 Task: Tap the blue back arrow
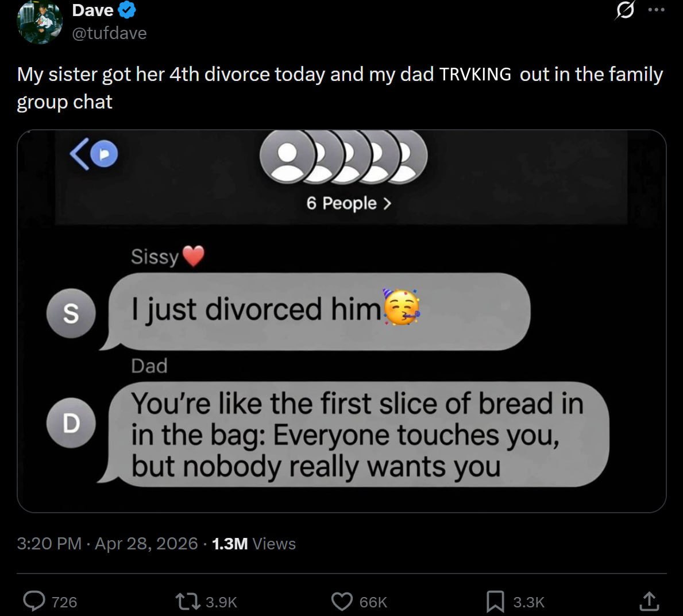pyautogui.click(x=80, y=155)
